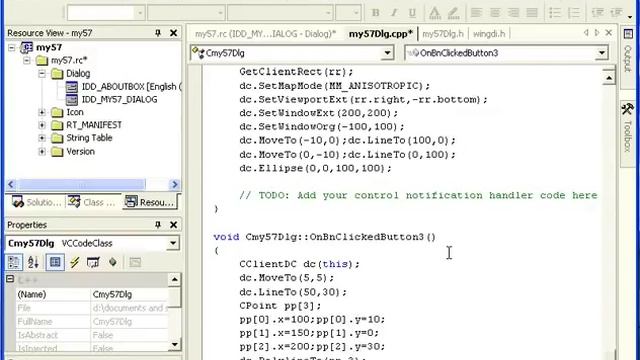Click the disabled Property Pages icon
Image resolution: width=640 pixels, height=360 pixels.
[x=135, y=262]
